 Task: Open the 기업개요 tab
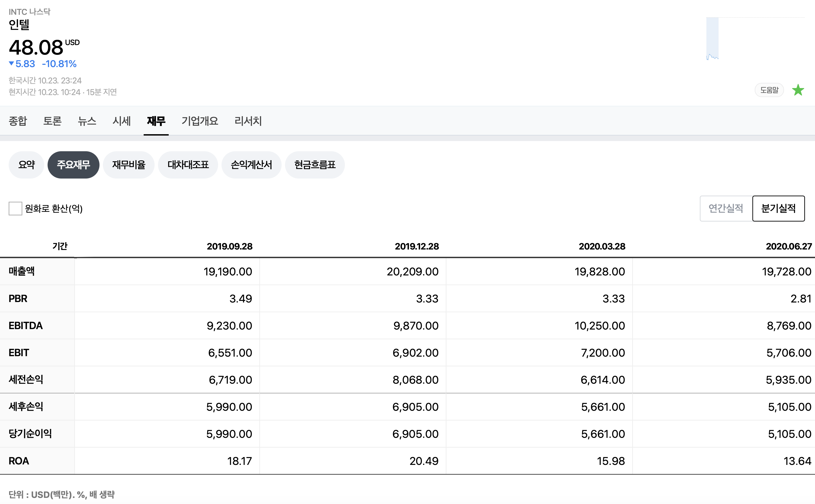[200, 121]
